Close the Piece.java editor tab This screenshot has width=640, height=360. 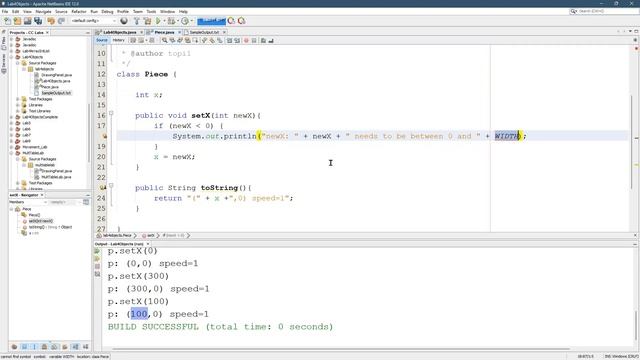(x=179, y=32)
